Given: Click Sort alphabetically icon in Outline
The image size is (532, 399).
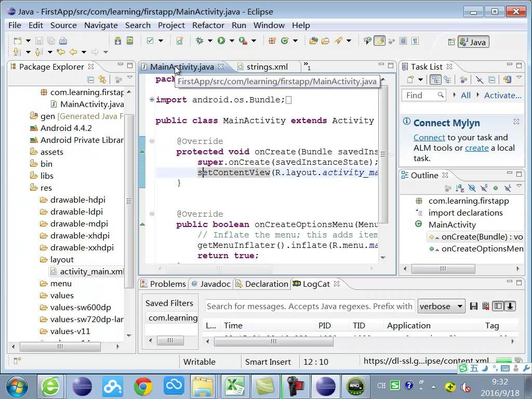Looking at the screenshot, I should (x=460, y=188).
